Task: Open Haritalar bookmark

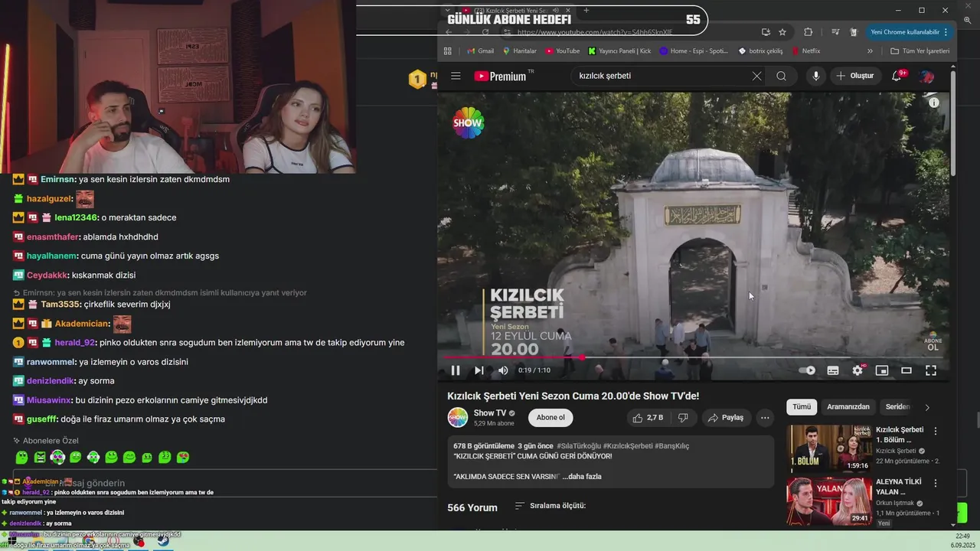Action: click(x=520, y=51)
